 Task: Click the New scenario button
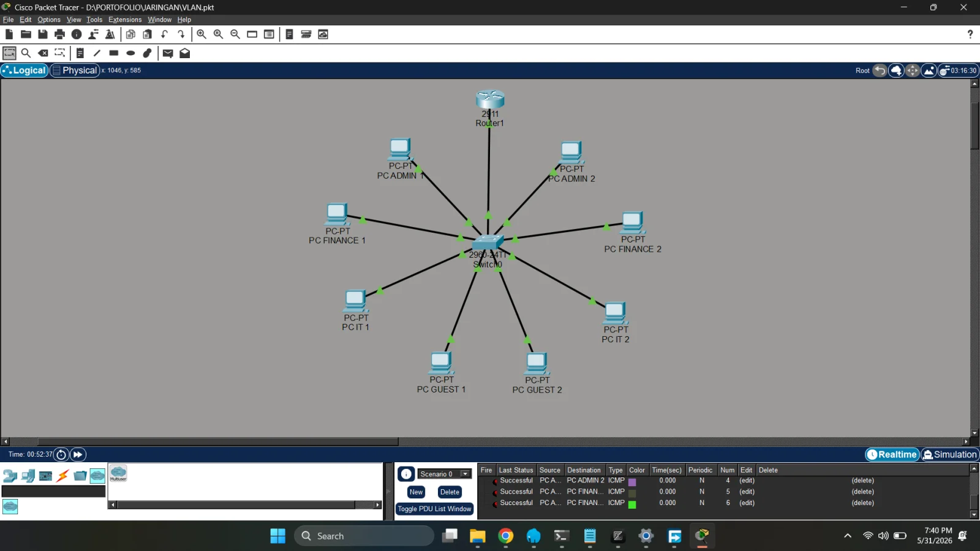click(x=417, y=492)
